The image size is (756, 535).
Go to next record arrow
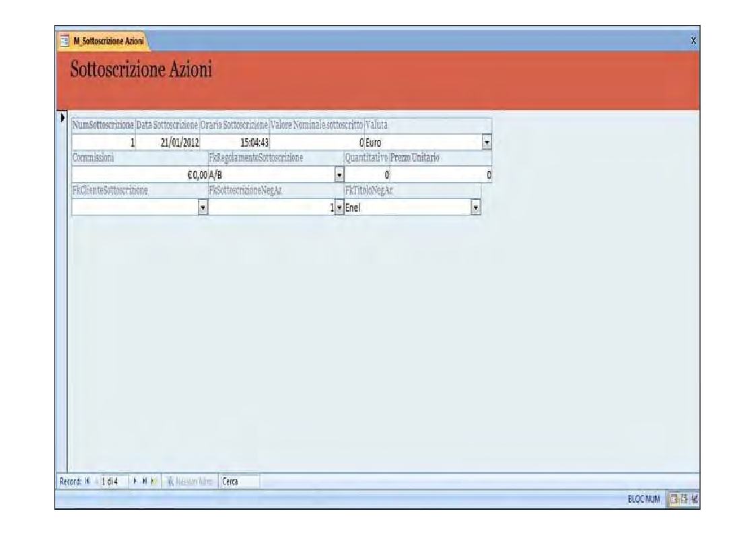click(135, 481)
